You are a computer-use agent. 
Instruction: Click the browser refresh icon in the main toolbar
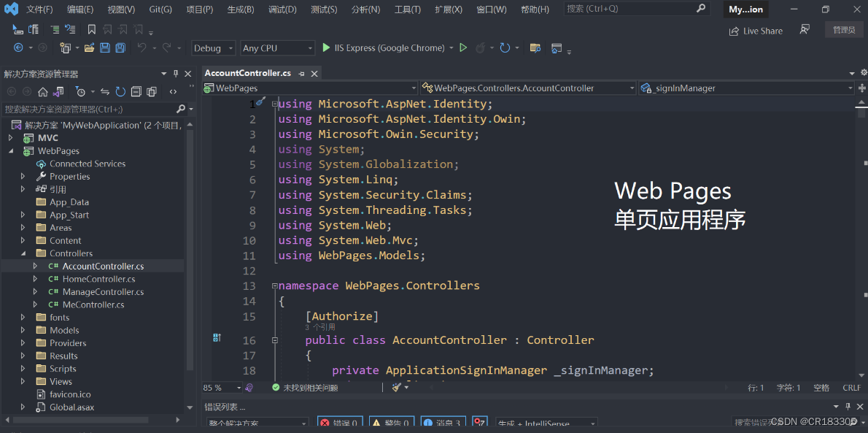505,48
